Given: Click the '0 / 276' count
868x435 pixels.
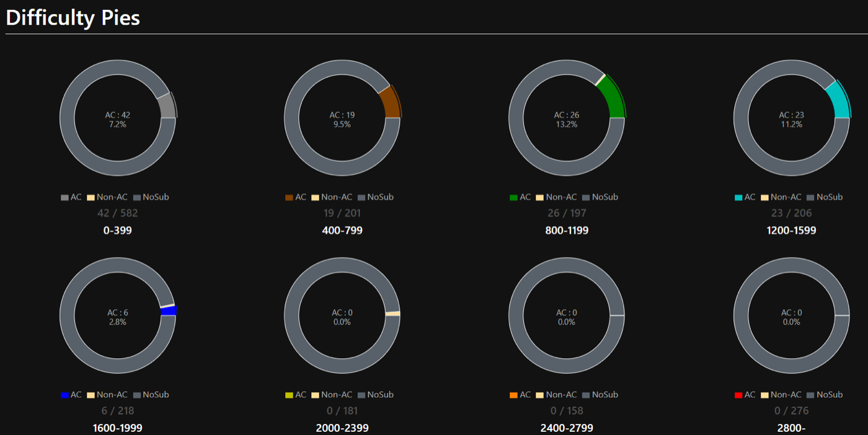Looking at the screenshot, I should (792, 411).
